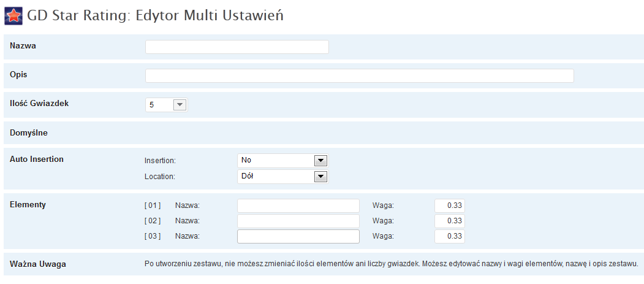The width and height of the screenshot is (644, 284).
Task: Click Waga field for element [ 01 ]
Action: coord(450,206)
